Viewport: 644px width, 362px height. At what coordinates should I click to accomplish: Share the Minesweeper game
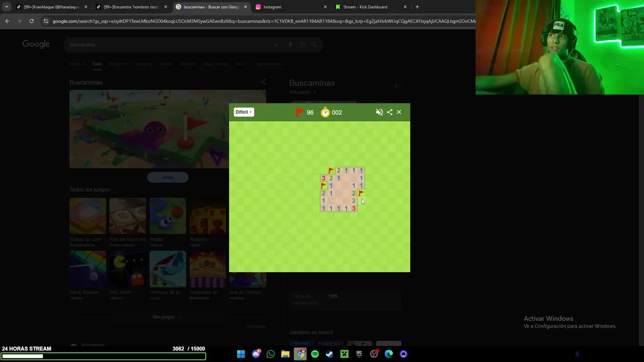389,112
